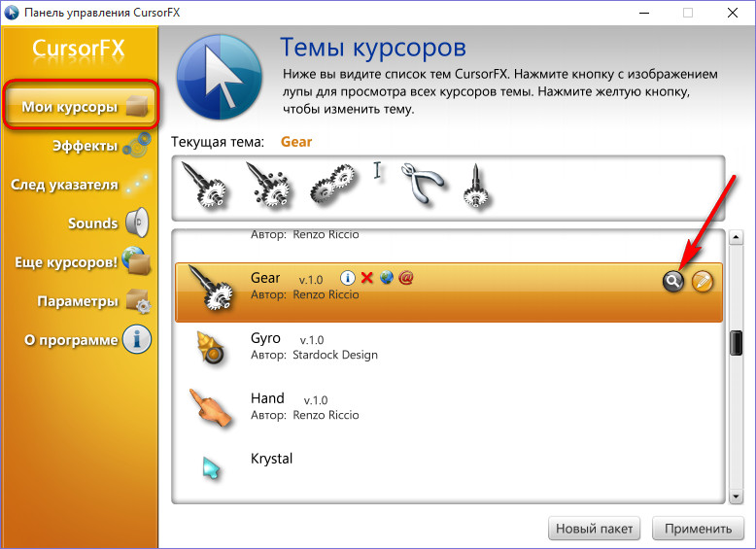Click the yellow pencil edit button for Gear
The width and height of the screenshot is (756, 549).
(703, 282)
